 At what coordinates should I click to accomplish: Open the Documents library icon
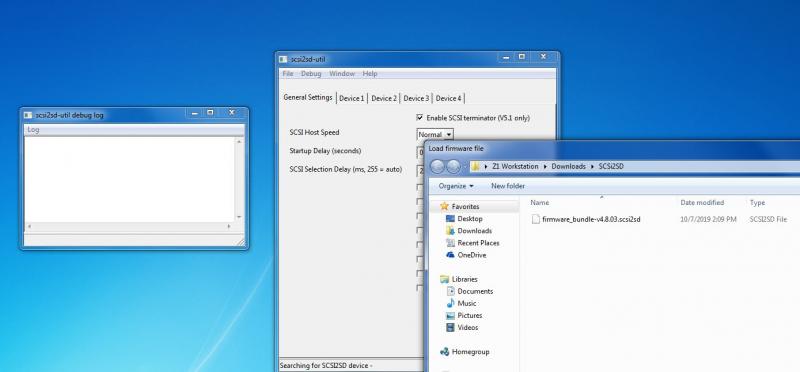click(450, 291)
